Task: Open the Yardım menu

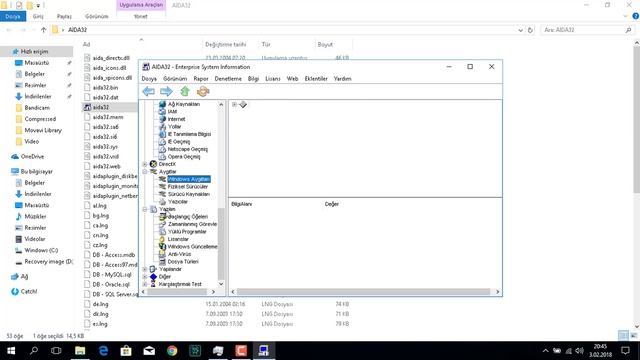Action: 342,79
